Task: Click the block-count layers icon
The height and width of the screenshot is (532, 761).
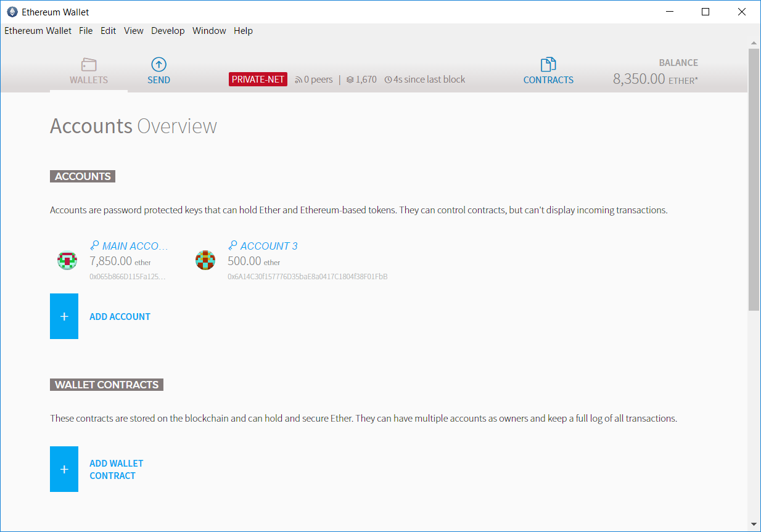Action: click(350, 80)
